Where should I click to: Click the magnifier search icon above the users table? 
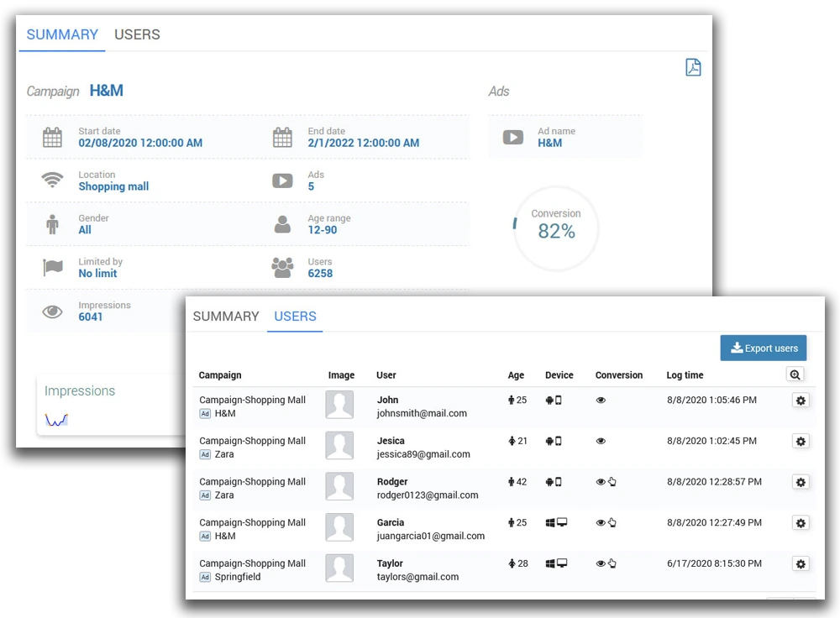point(795,375)
